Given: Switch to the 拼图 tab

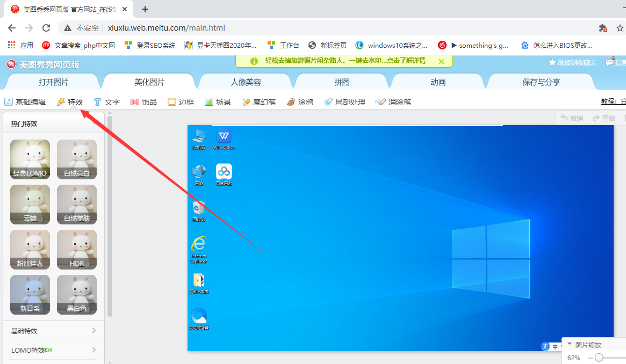Looking at the screenshot, I should coord(342,82).
